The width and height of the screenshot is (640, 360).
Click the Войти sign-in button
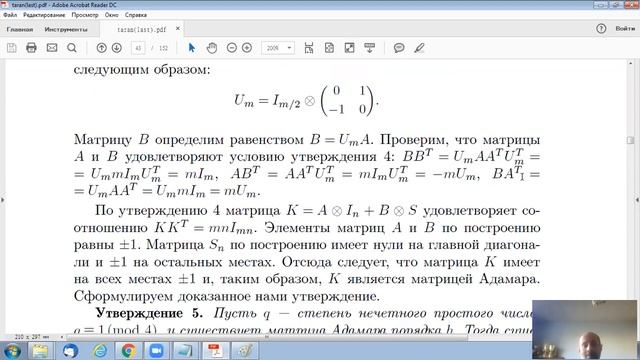(625, 29)
